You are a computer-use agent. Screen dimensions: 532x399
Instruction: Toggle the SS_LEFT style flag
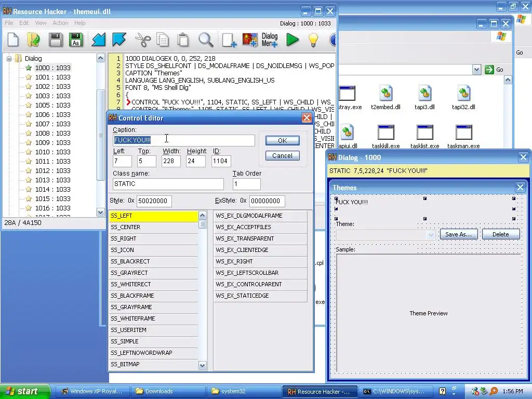153,216
